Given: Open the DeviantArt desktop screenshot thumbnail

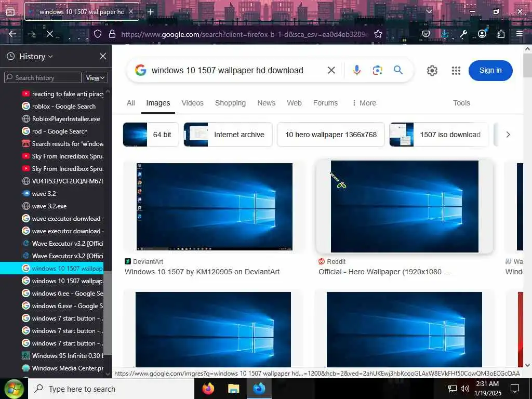Looking at the screenshot, I should pos(215,207).
